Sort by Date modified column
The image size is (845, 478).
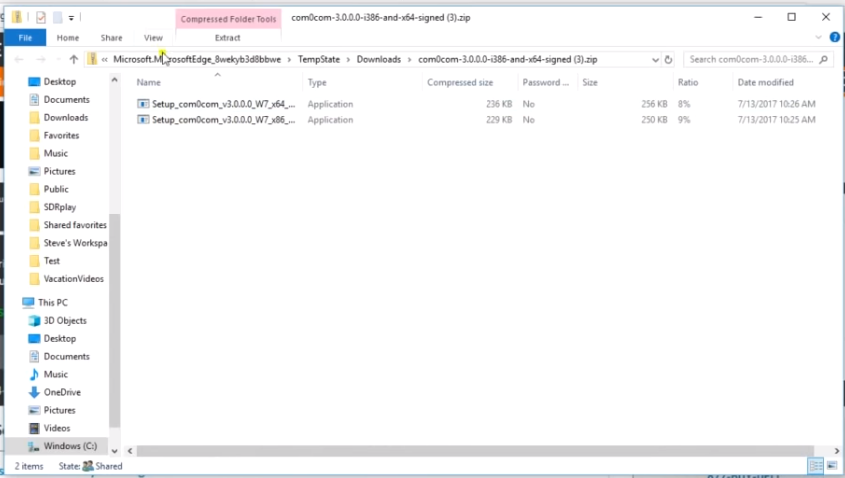(x=766, y=82)
